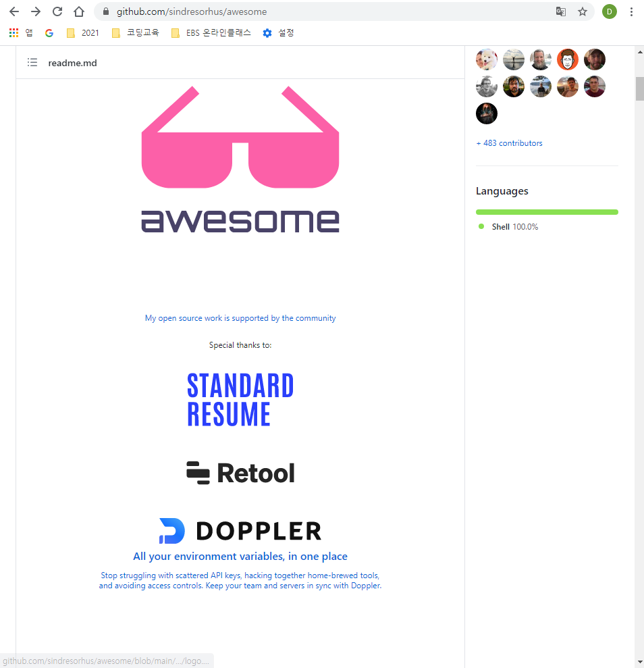Click 'All your environment variables, in one place'
This screenshot has height=668, width=644.
tap(240, 557)
